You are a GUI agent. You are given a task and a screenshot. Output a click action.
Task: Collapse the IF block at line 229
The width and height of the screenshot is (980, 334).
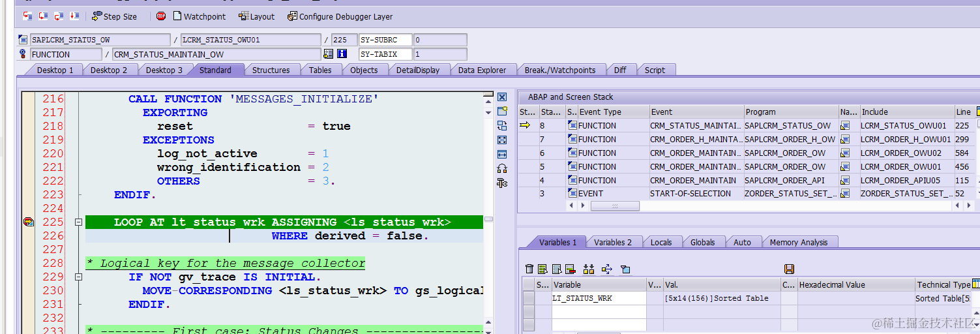coord(78,277)
